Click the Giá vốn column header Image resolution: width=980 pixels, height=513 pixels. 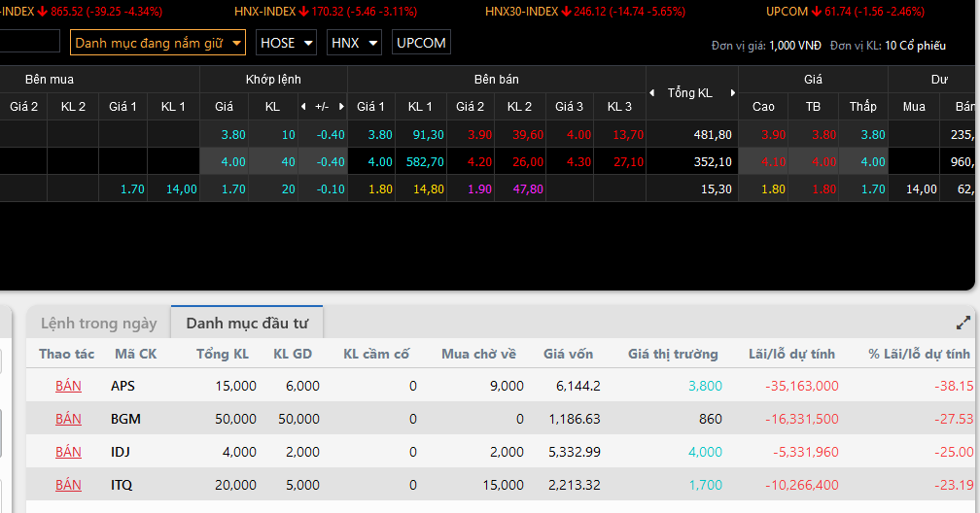click(568, 354)
